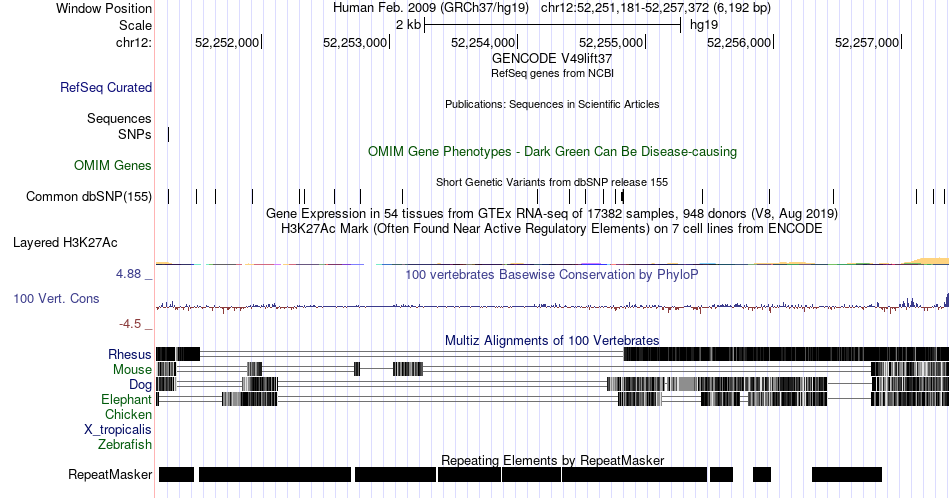Click the 52,253,000 ruler position
The image size is (950, 498).
[355, 42]
